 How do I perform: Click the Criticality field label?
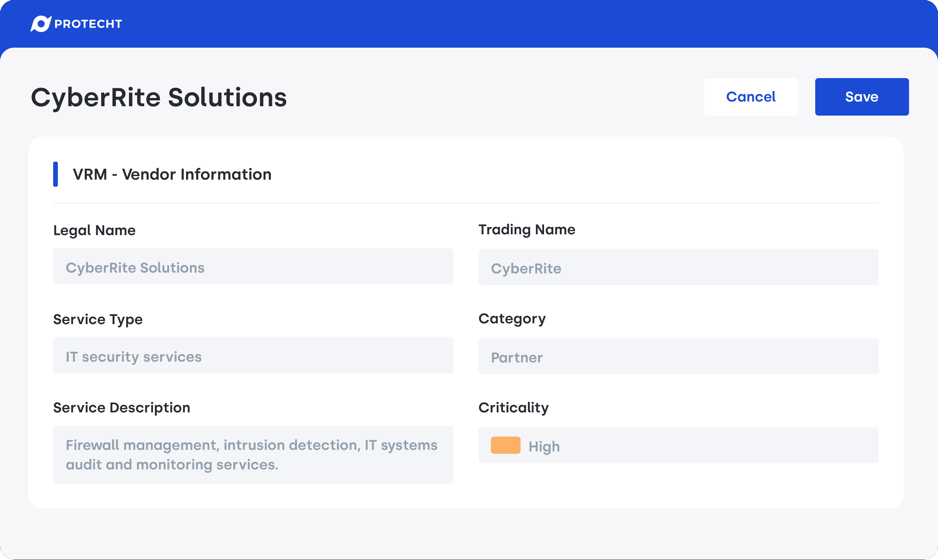click(513, 407)
